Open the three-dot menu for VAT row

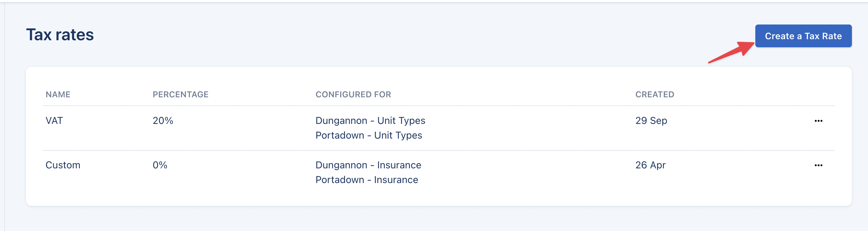pos(818,121)
